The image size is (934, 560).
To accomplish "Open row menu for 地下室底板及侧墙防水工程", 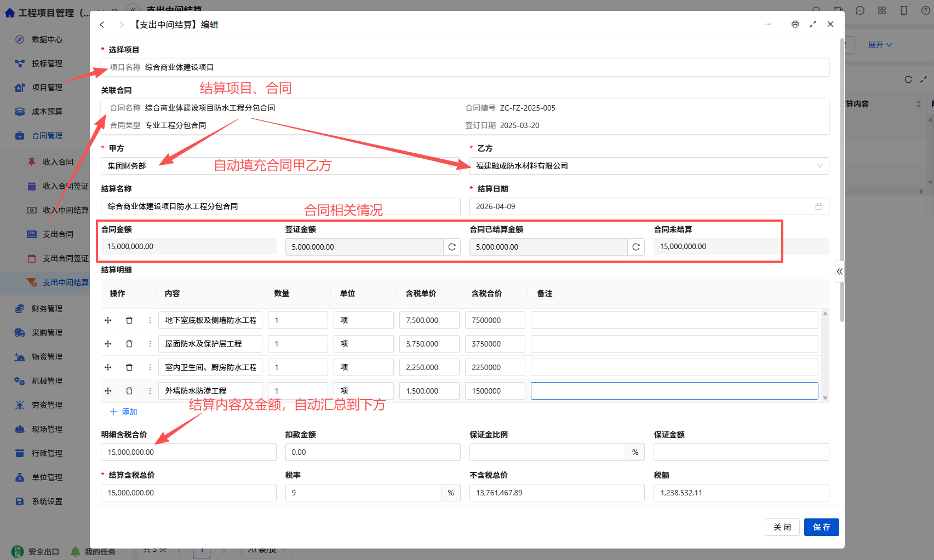I will [150, 320].
